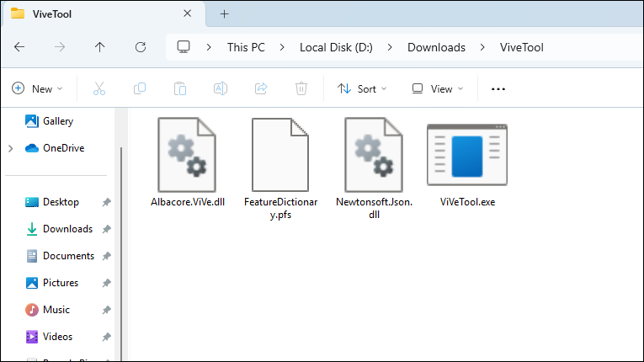The image size is (644, 362).
Task: Open the View layout dropdown
Action: pyautogui.click(x=438, y=88)
